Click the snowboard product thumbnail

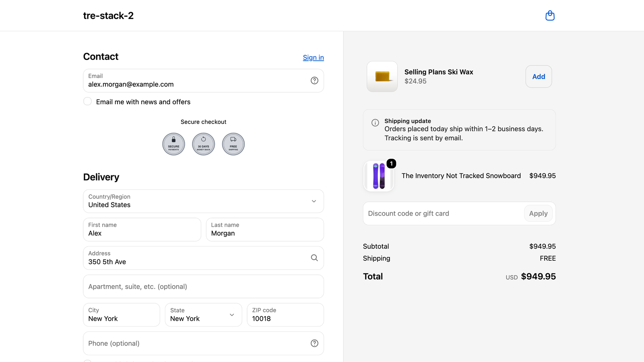click(379, 176)
